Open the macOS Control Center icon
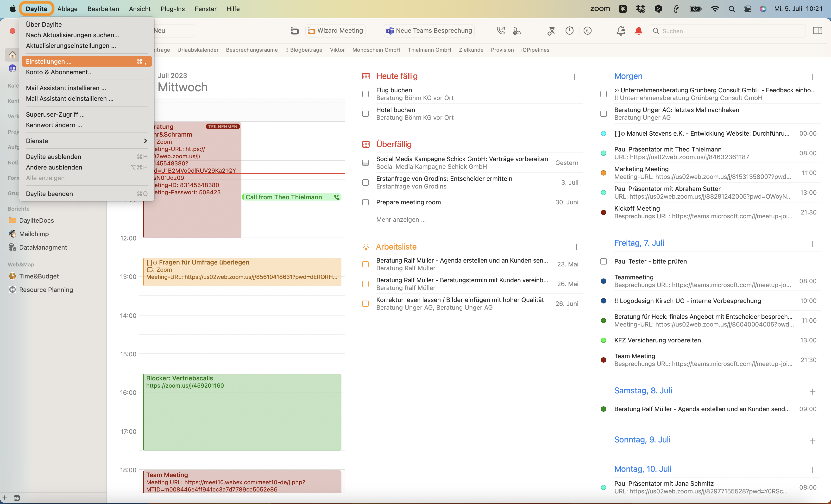The image size is (831, 504). (747, 9)
